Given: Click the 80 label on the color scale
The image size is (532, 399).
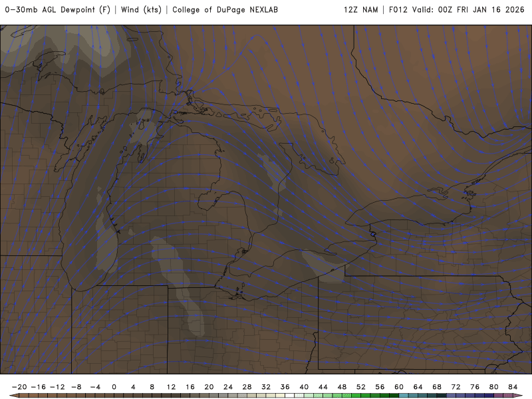Looking at the screenshot, I should click(494, 387).
